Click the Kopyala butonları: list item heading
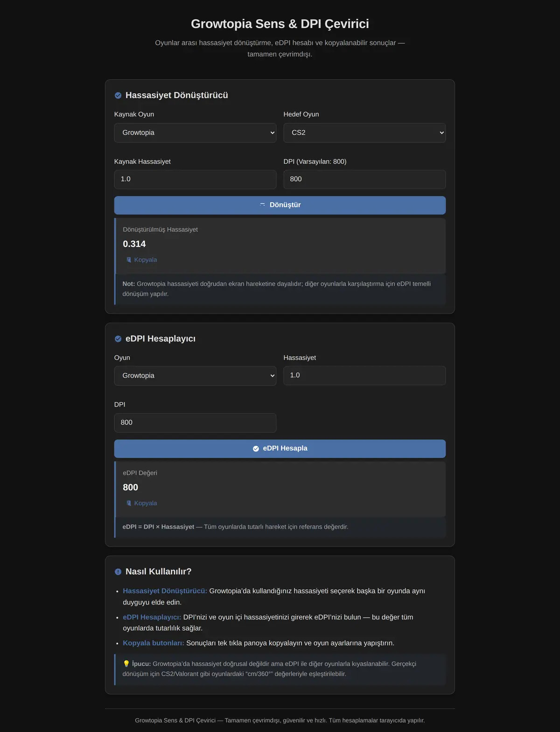The image size is (560, 732). [x=154, y=643]
